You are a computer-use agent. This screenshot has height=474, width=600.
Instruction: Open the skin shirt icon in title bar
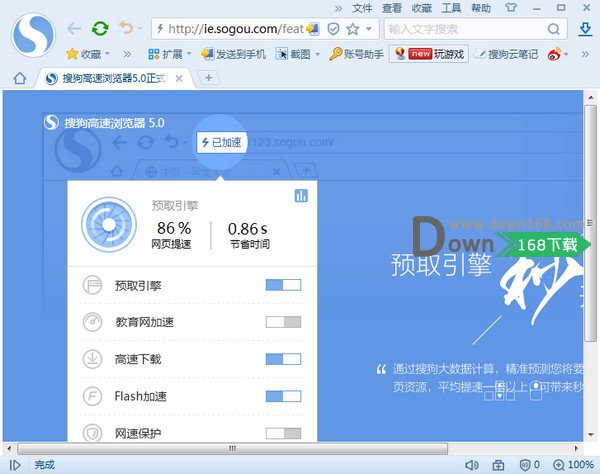[511, 7]
